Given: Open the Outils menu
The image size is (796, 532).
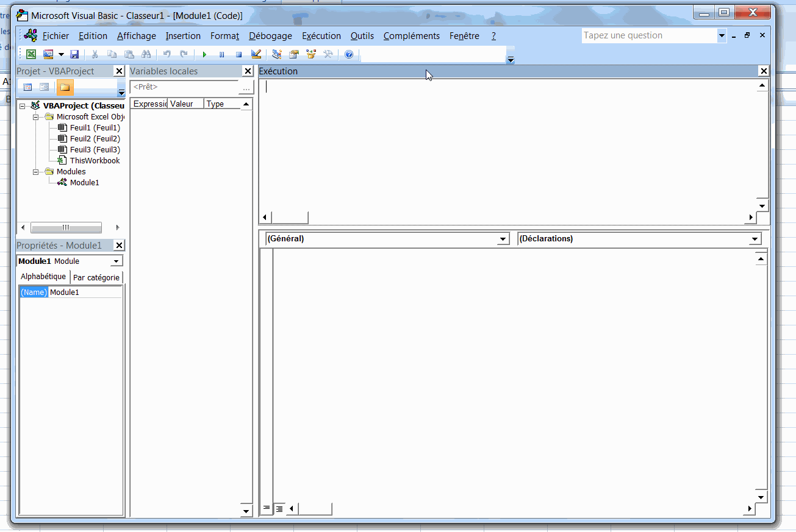Looking at the screenshot, I should coord(362,36).
